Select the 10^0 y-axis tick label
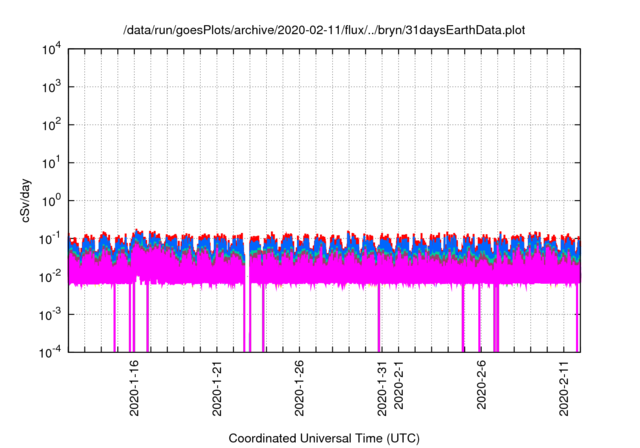640x448 pixels. click(x=52, y=201)
